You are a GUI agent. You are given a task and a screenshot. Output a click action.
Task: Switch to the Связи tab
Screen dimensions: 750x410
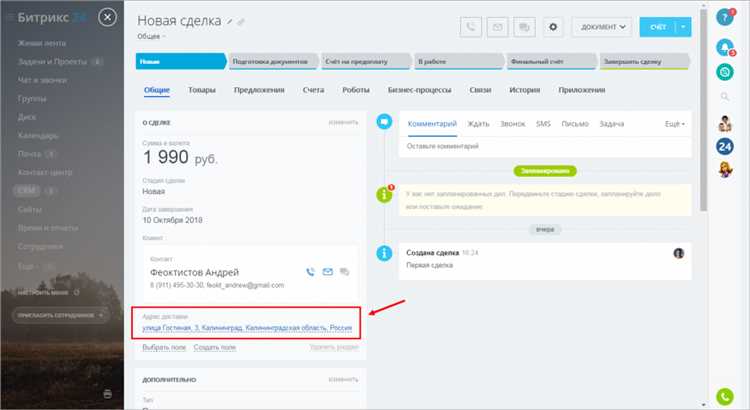[x=480, y=90]
